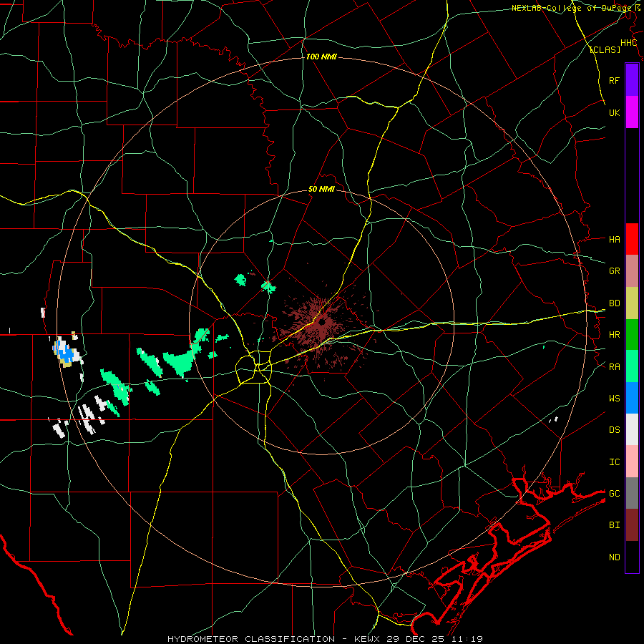Pick the dark green HR legend swatch
The height and width of the screenshot is (644, 644).
pos(632,335)
